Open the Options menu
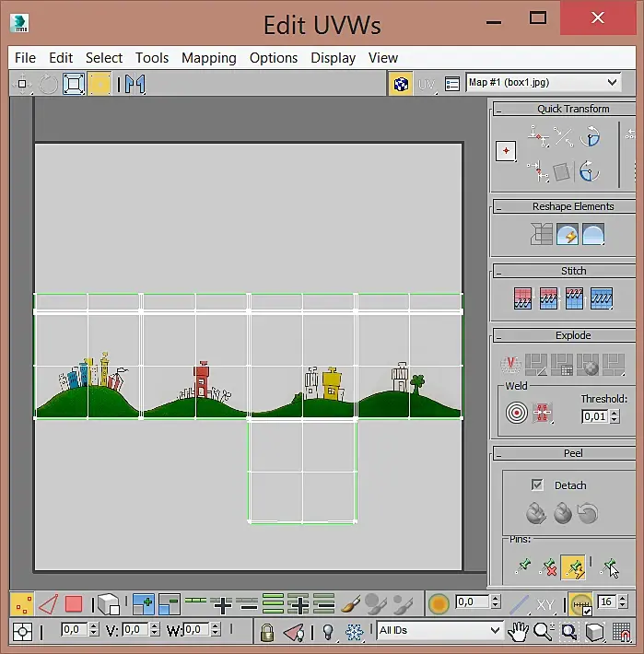The width and height of the screenshot is (644, 654). tap(274, 57)
